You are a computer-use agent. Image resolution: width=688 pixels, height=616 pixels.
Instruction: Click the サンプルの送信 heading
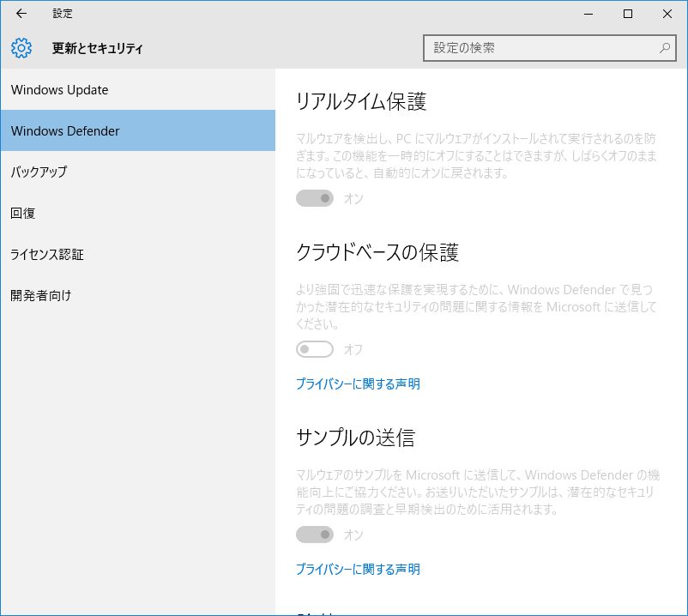click(355, 438)
